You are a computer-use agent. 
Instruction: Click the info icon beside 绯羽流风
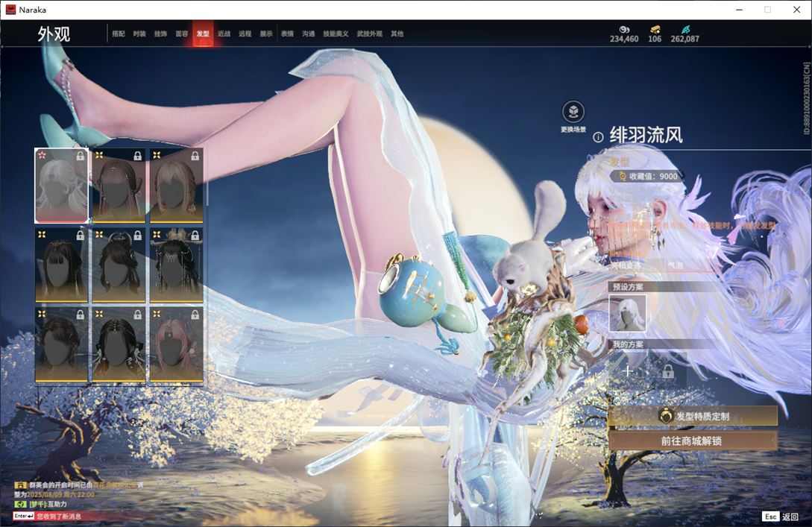(597, 137)
